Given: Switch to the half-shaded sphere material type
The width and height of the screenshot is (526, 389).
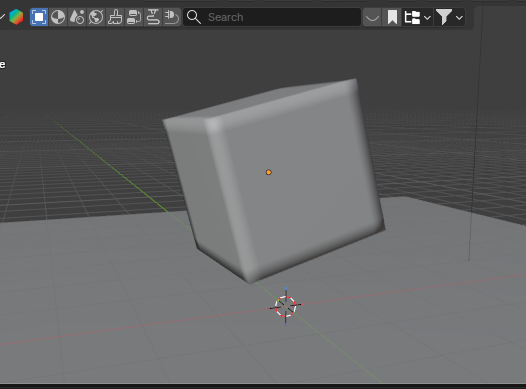Looking at the screenshot, I should [58, 17].
